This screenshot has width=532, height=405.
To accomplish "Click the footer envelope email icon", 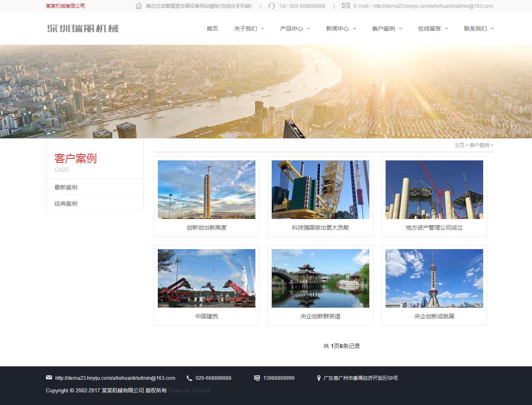I will click(49, 378).
